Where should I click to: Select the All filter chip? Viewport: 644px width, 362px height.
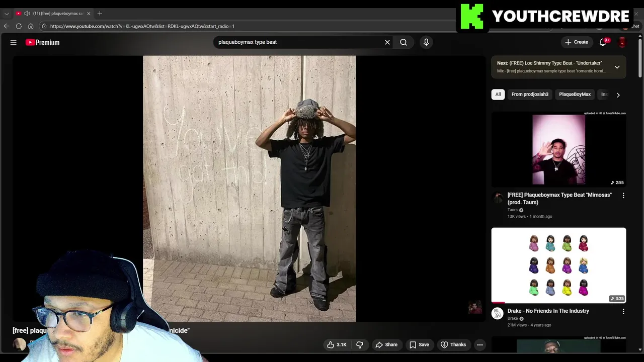(498, 94)
